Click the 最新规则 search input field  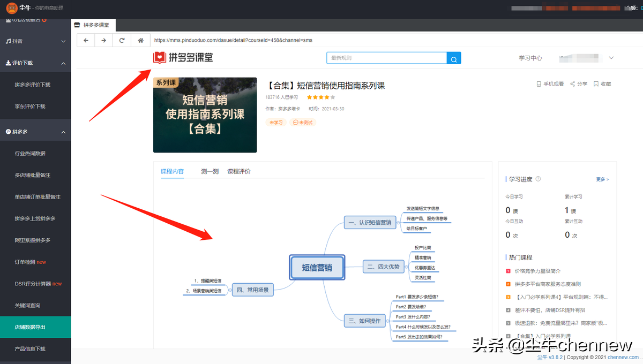click(386, 58)
